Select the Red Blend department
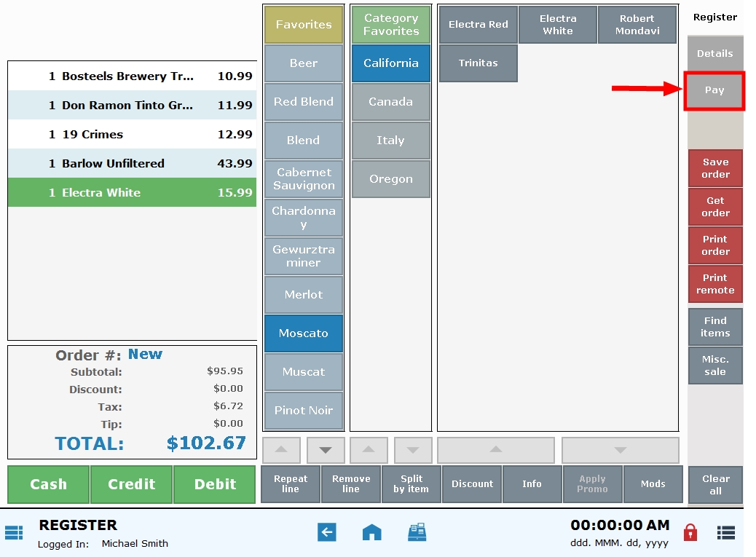The width and height of the screenshot is (756, 557). coord(304,102)
